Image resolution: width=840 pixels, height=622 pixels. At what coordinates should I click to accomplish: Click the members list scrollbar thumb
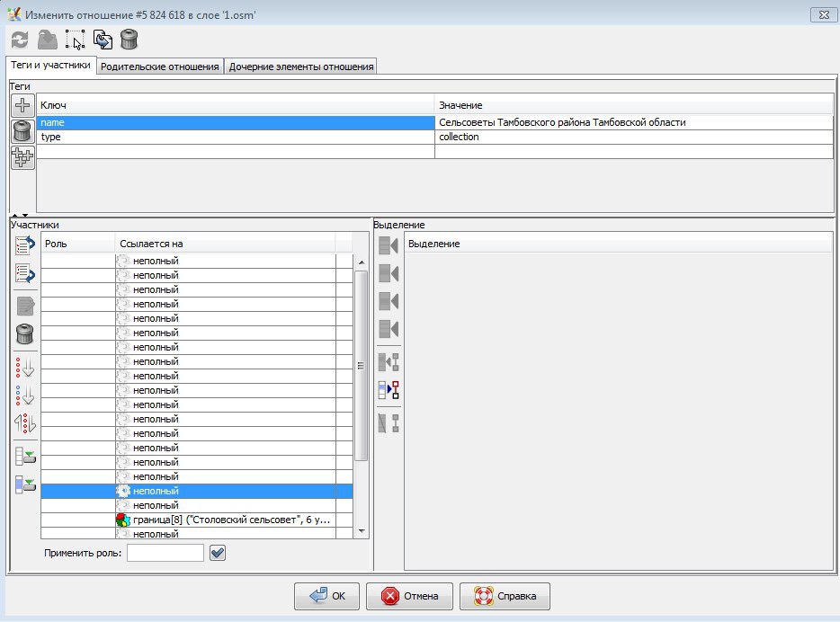point(362,366)
